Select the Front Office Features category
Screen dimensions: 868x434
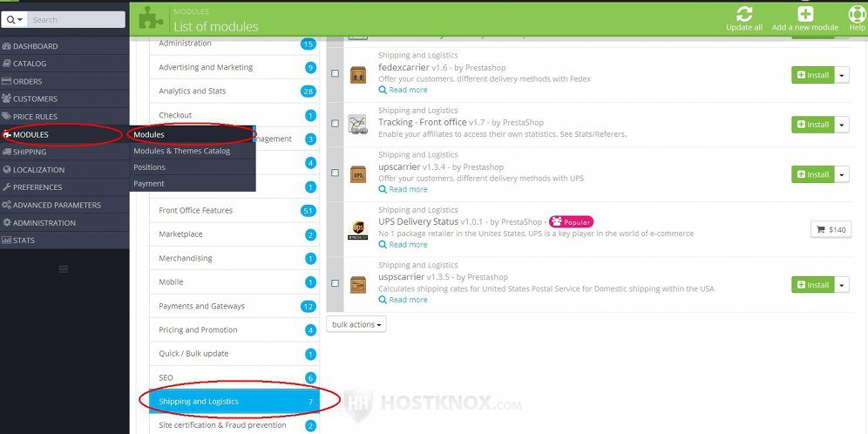pos(234,210)
